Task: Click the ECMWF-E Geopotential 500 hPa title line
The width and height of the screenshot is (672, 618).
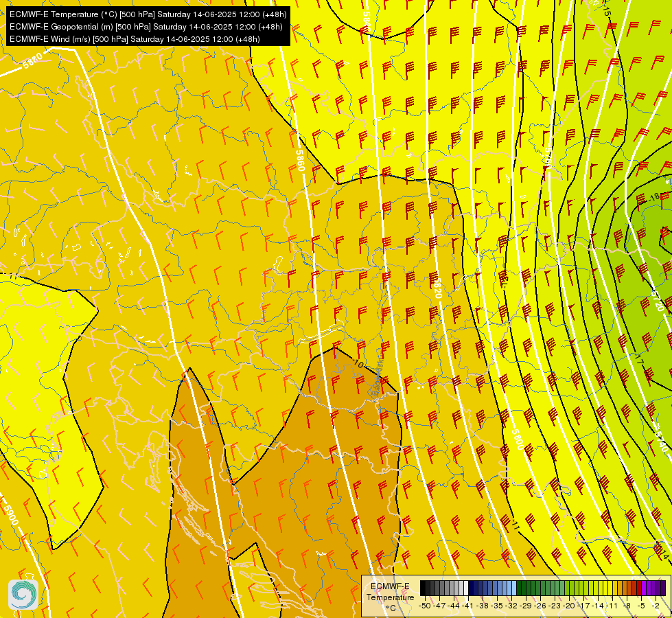Action: pyautogui.click(x=146, y=27)
